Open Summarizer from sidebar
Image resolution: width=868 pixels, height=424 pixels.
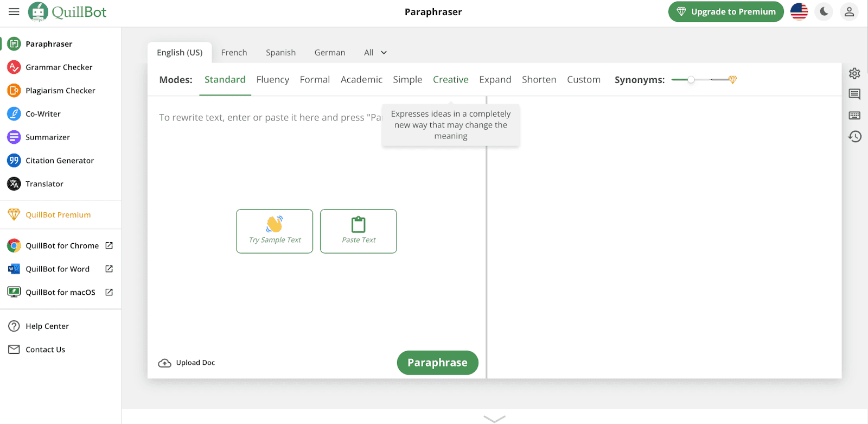click(48, 137)
